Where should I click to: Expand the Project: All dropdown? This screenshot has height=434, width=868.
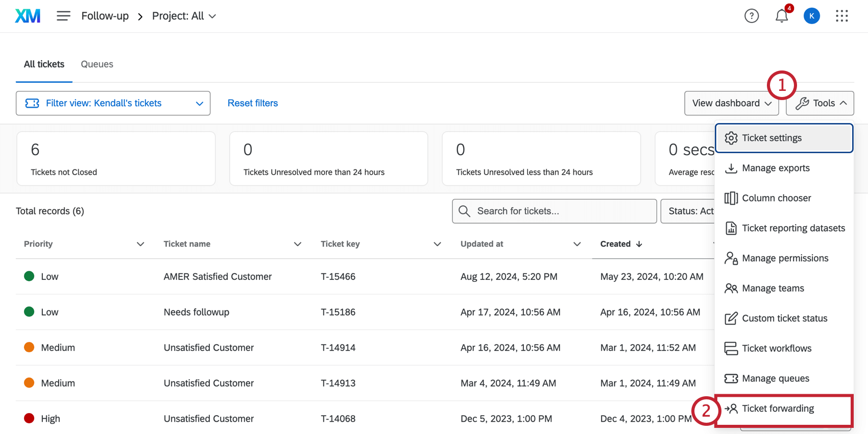(184, 16)
